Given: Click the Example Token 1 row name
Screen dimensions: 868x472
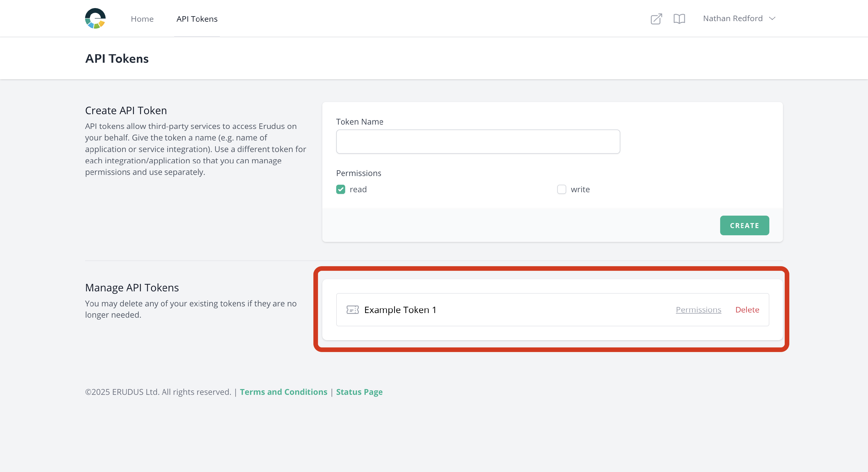Looking at the screenshot, I should (400, 310).
